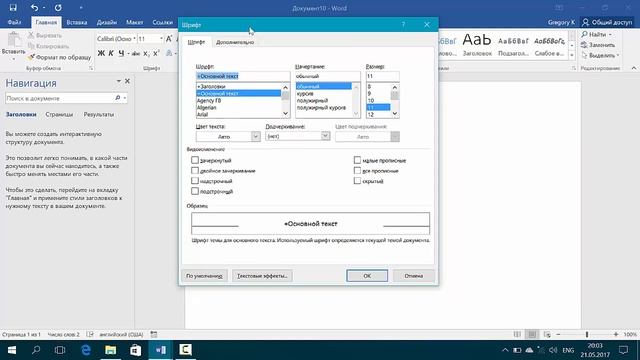Viewport: 640px width, 360px height.
Task: Open Task View on the taskbar
Action: (x=60, y=350)
